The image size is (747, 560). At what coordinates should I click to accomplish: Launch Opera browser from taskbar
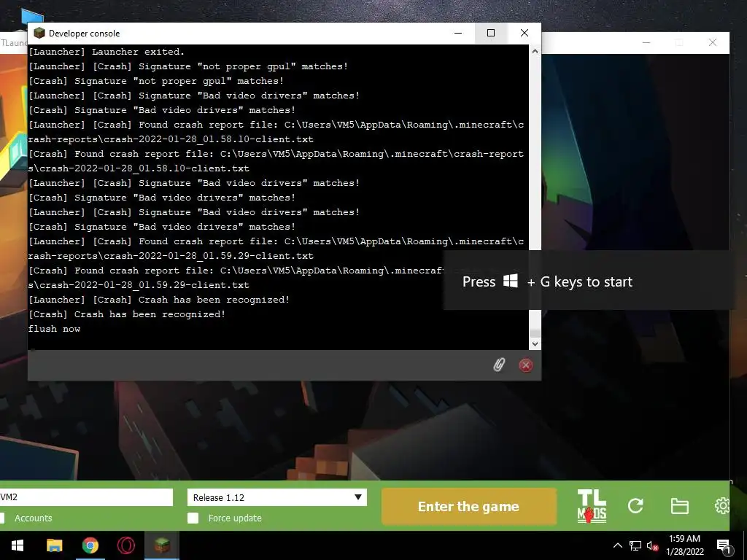click(125, 545)
